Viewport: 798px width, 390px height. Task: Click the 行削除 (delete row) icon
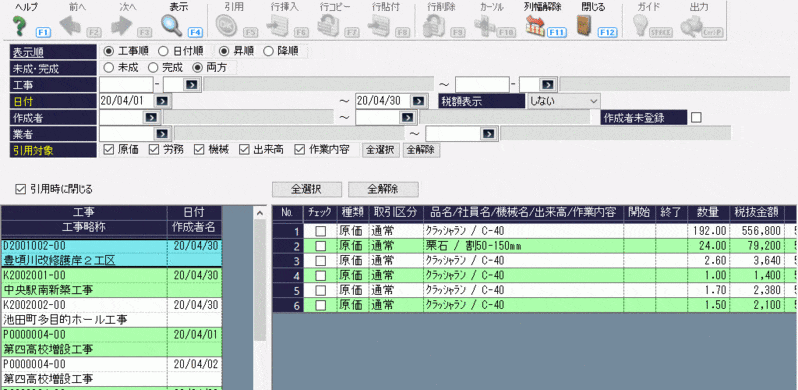tap(434, 25)
